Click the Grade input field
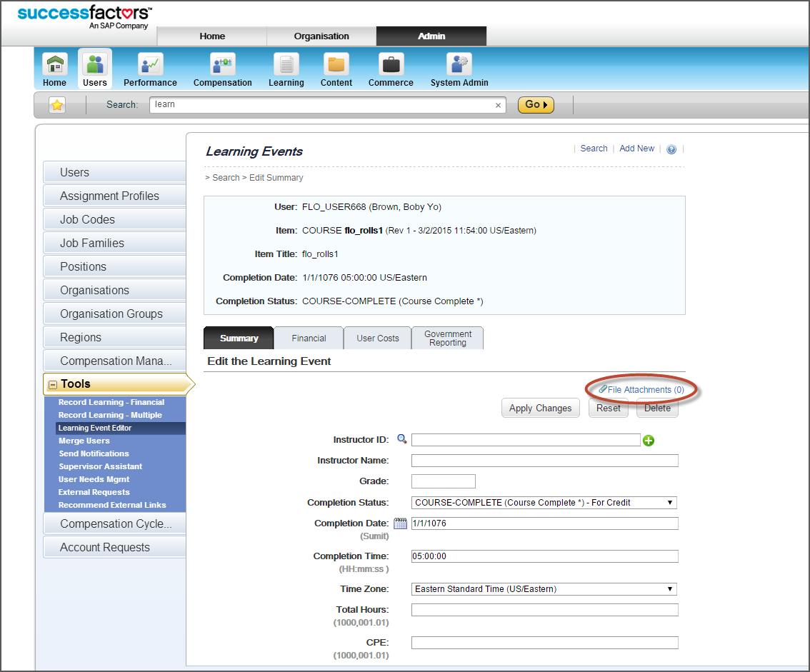Image resolution: width=810 pixels, height=672 pixels. click(x=444, y=481)
